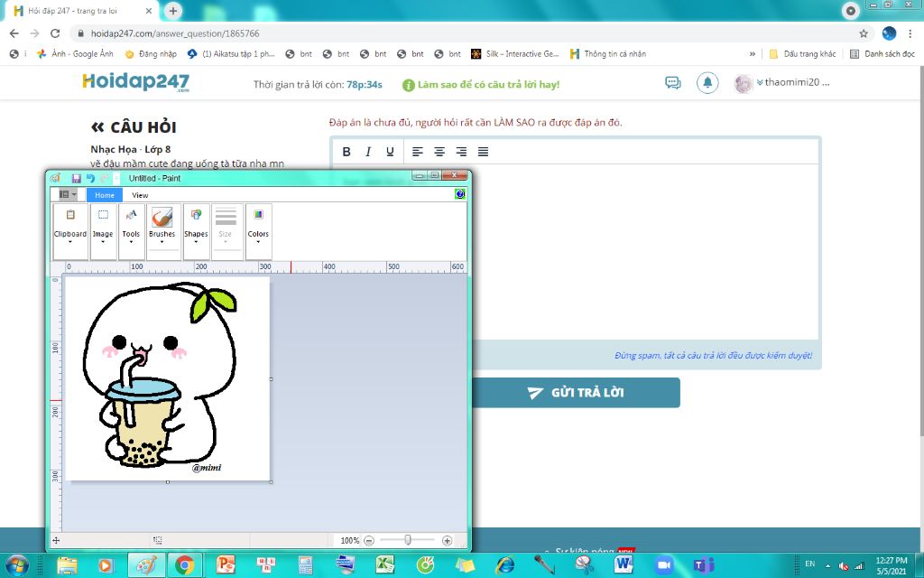Expand the Image group in Paint
The image size is (924, 578).
click(x=103, y=231)
